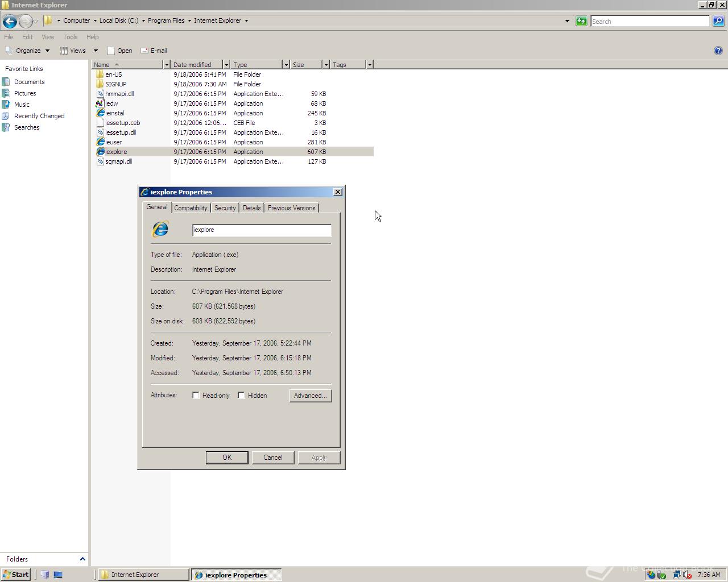Click the search magnifier button
The width and height of the screenshot is (728, 582).
pyautogui.click(x=718, y=21)
